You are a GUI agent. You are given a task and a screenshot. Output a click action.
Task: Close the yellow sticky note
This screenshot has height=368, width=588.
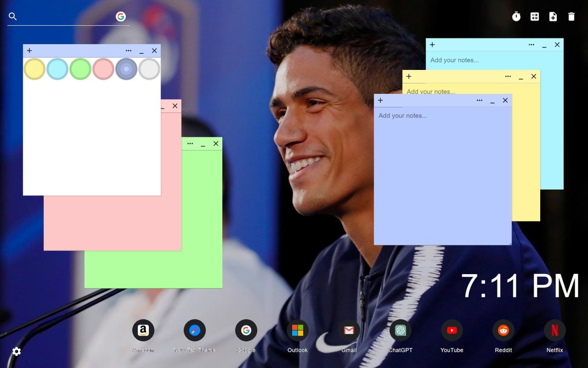(534, 76)
